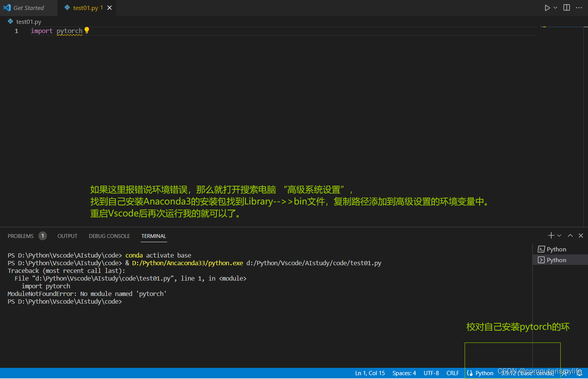Change indentation via Spaces: 4

tap(404, 373)
